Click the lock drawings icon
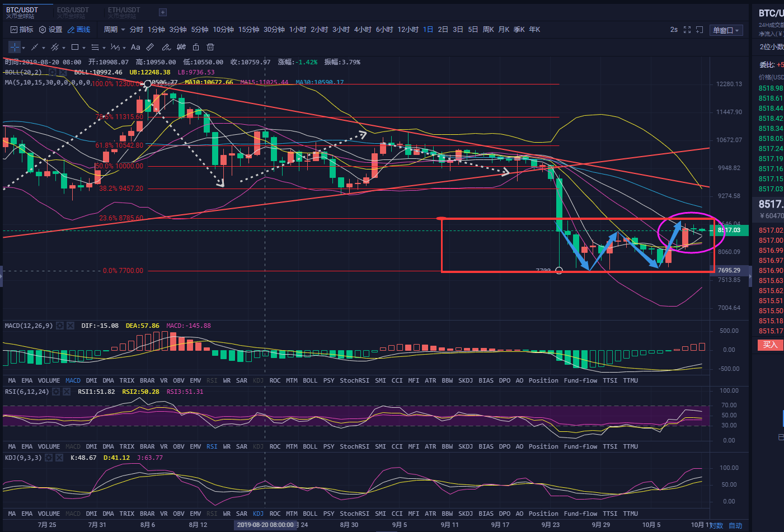Viewport: 784px width, 532px height. [x=196, y=48]
